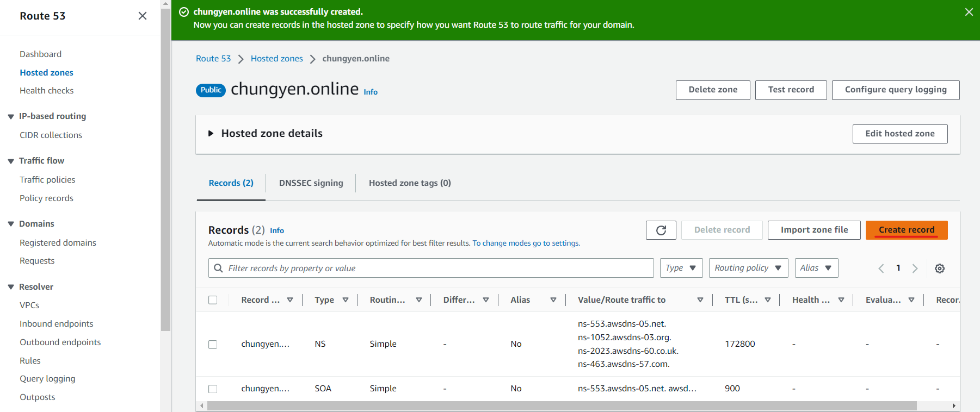Open Dashboard in sidebar
The width and height of the screenshot is (980, 412).
tap(41, 54)
